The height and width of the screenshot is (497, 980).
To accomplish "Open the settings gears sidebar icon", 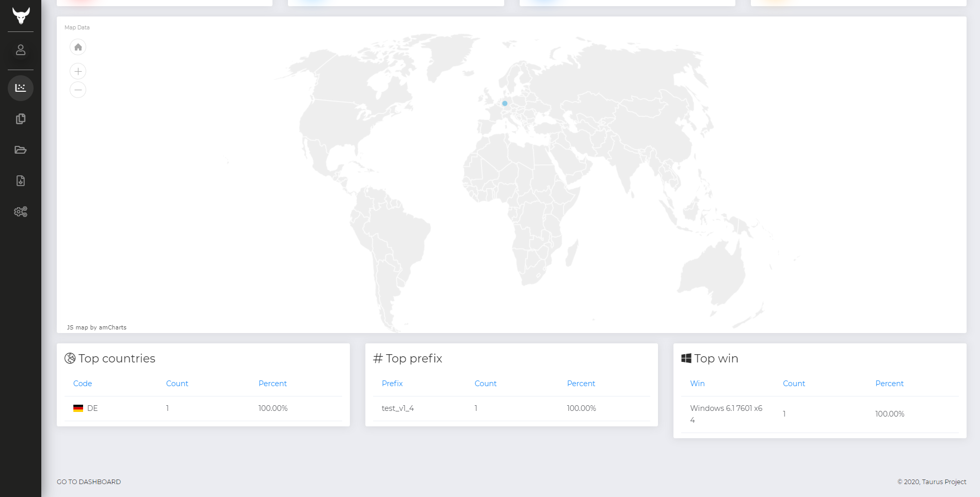I will pos(21,212).
